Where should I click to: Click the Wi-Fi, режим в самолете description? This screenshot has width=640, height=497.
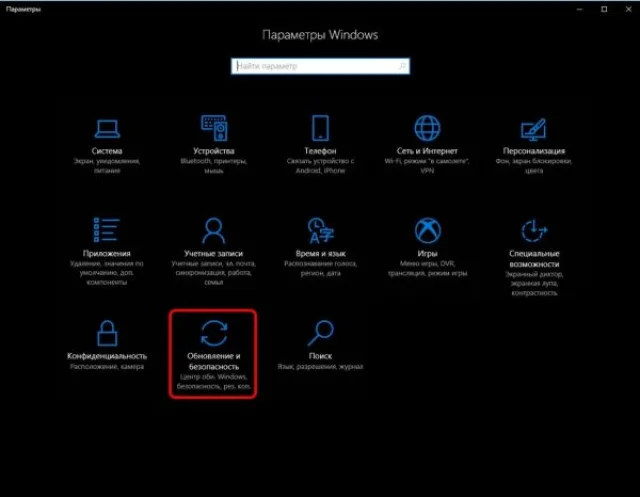click(427, 166)
